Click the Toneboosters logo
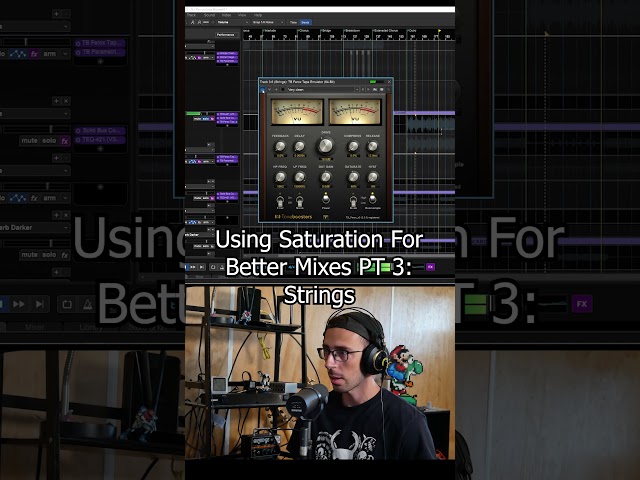Image resolution: width=640 pixels, height=480 pixels. click(293, 217)
